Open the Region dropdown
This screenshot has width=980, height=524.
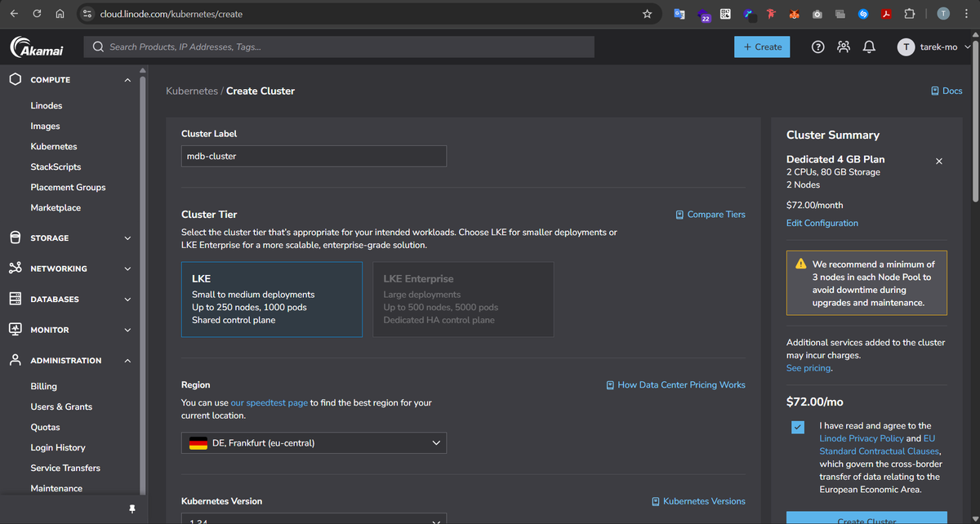click(314, 443)
